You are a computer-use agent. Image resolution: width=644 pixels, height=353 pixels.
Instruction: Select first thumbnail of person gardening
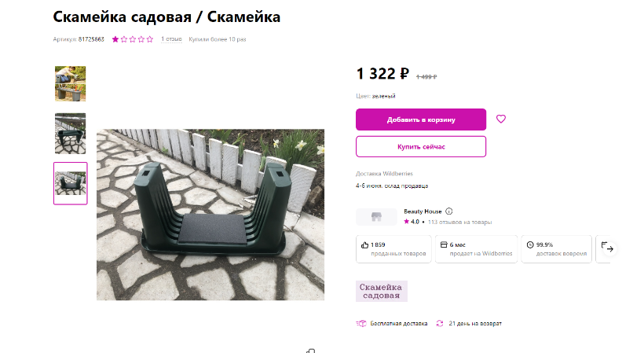tap(70, 83)
